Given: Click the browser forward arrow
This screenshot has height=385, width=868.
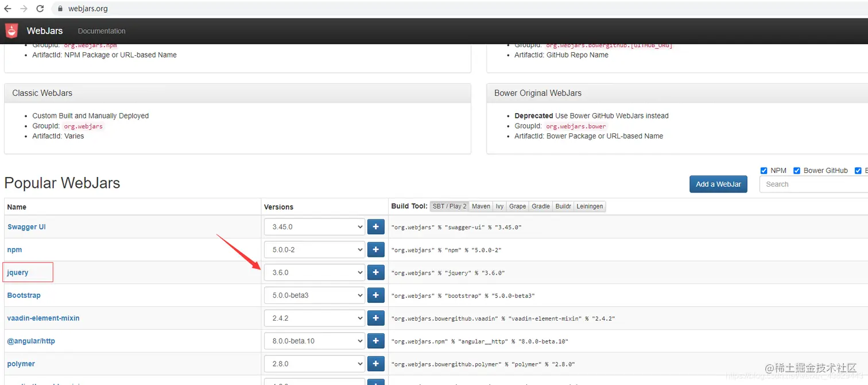Looking at the screenshot, I should coord(24,9).
